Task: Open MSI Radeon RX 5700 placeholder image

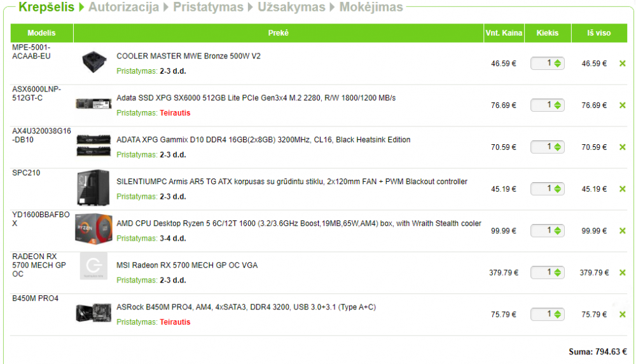Action: coord(93,266)
